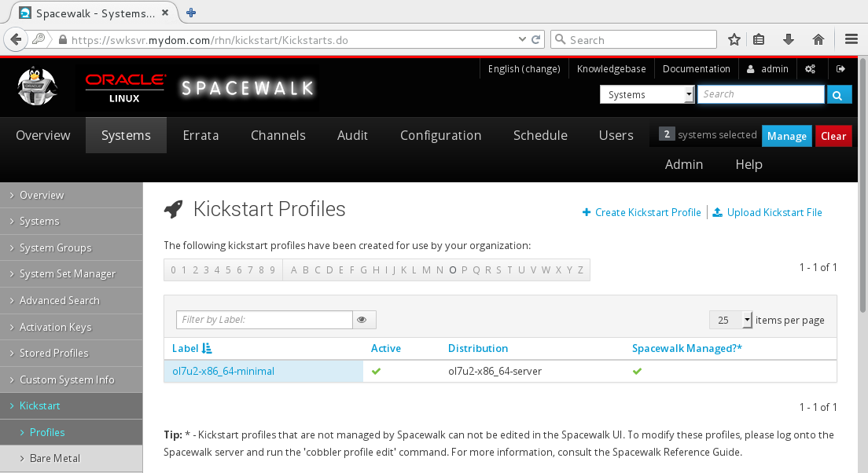Click the Manage selected systems button
The height and width of the screenshot is (473, 868).
pyautogui.click(x=786, y=136)
